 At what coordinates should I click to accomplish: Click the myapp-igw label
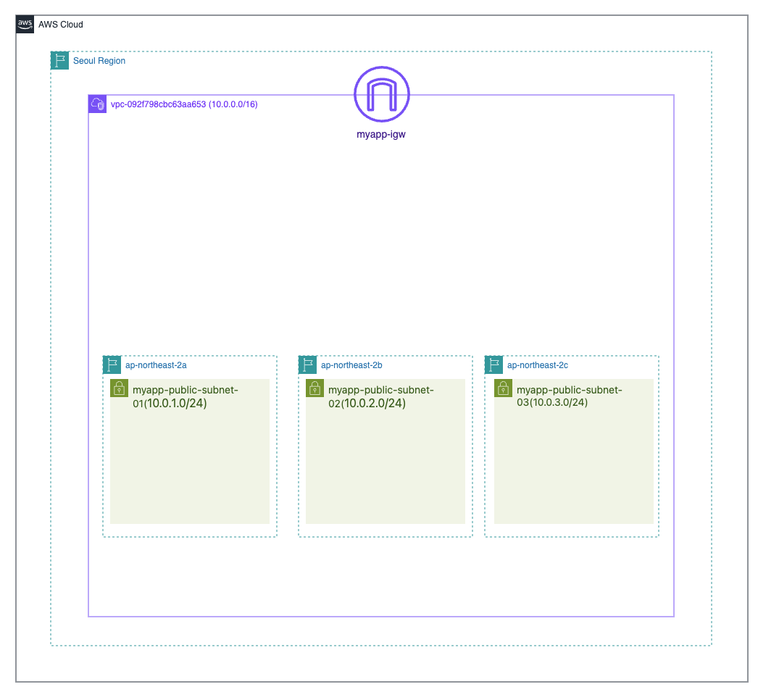[381, 134]
